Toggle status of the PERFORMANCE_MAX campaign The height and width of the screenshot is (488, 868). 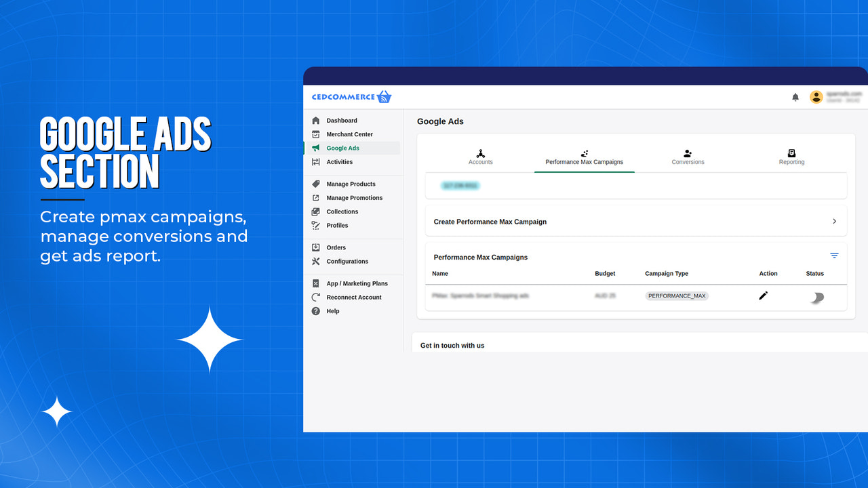[x=816, y=298]
